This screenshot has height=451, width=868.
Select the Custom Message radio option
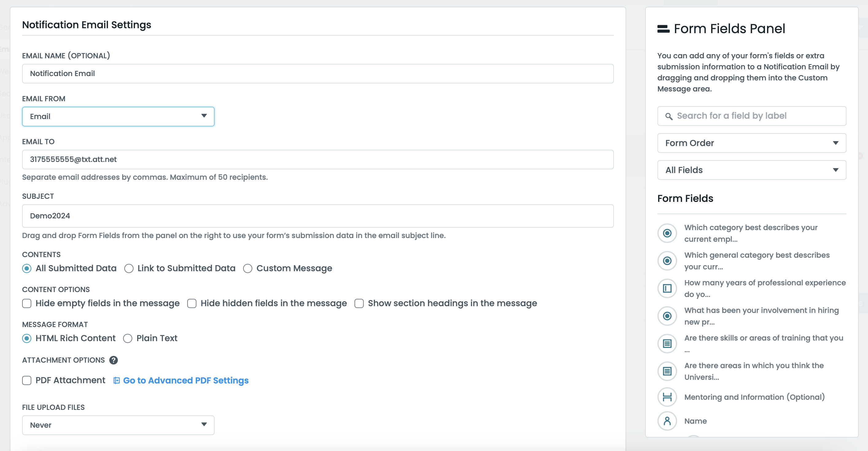point(248,268)
